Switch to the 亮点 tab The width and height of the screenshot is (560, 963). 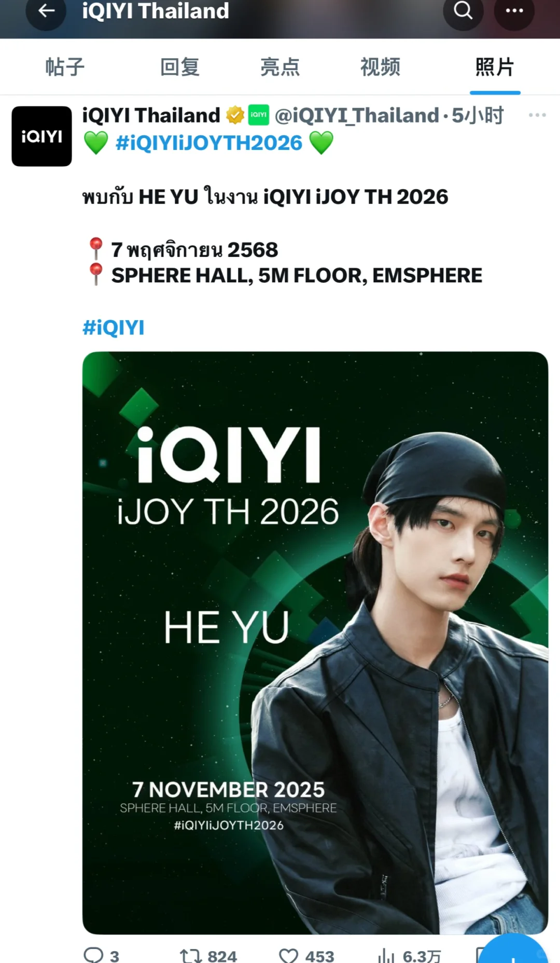280,67
